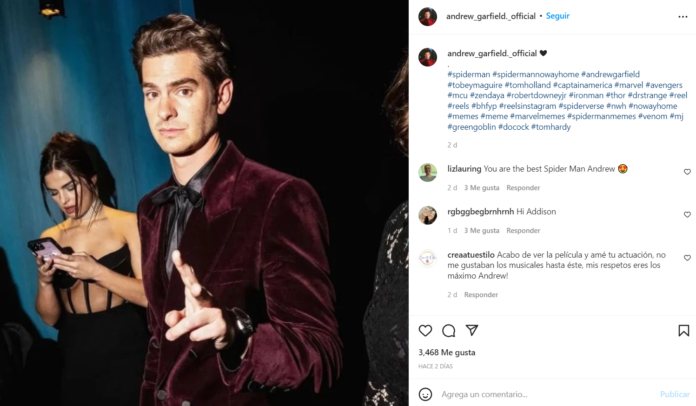Open the creaatuestilo username link
This screenshot has height=406, width=696.
(471, 255)
